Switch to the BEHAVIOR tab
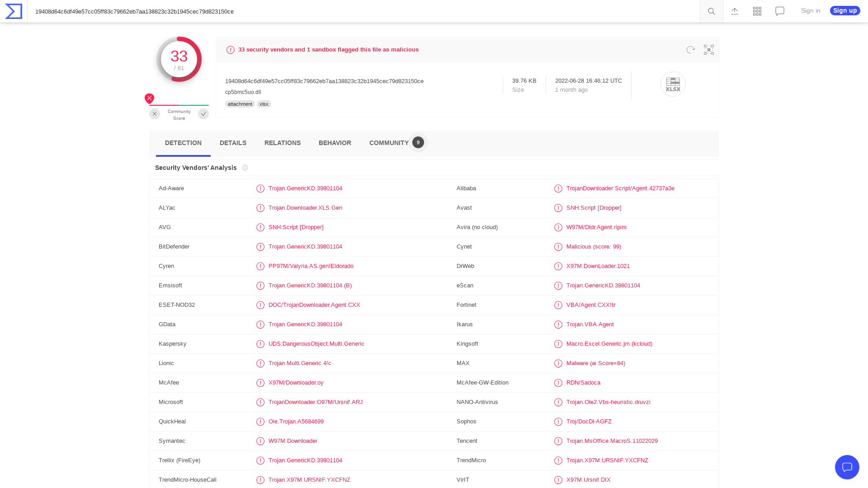The height and width of the screenshot is (488, 868). 335,143
